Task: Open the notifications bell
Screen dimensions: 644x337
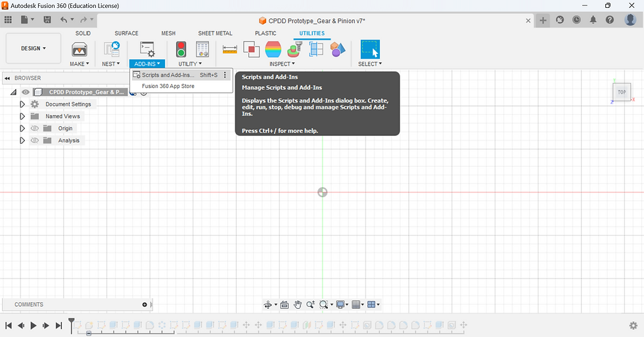Action: coord(593,20)
